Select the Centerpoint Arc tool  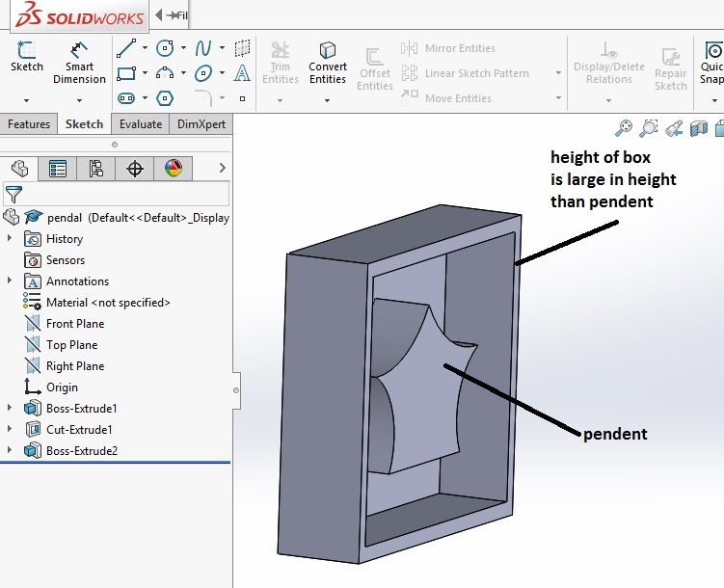pos(165,73)
